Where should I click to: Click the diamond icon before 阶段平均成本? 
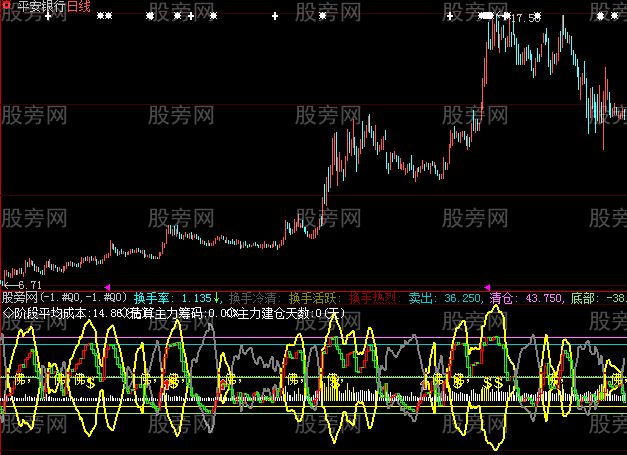tap(7, 313)
